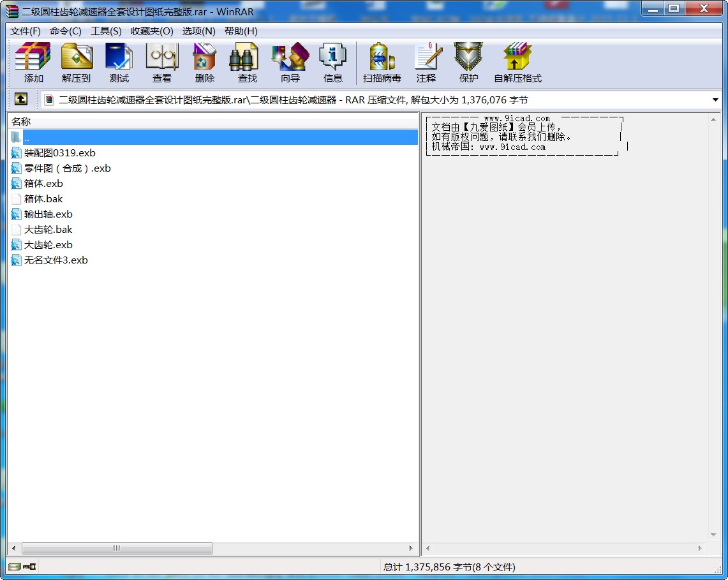Click the 名称 column header
Screen dimensions: 728x580
click(x=21, y=121)
